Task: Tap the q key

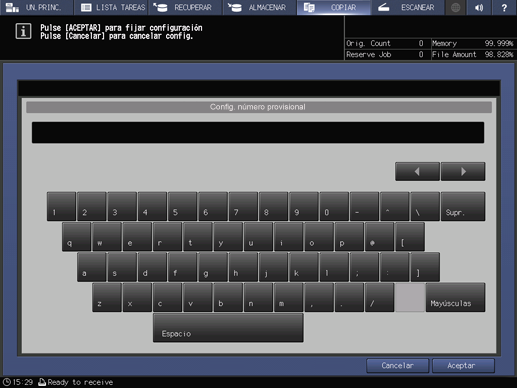Action: [x=76, y=237]
